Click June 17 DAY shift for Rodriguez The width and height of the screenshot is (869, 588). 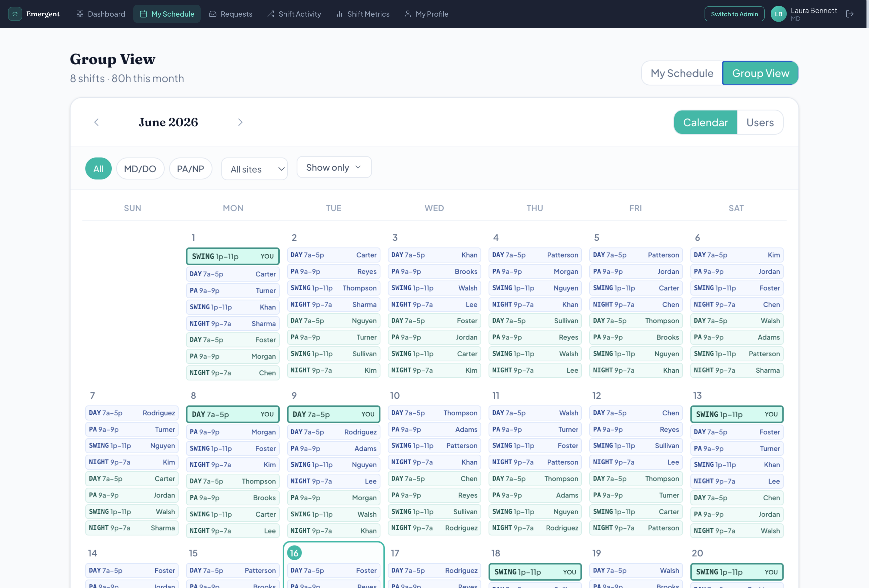pos(434,571)
